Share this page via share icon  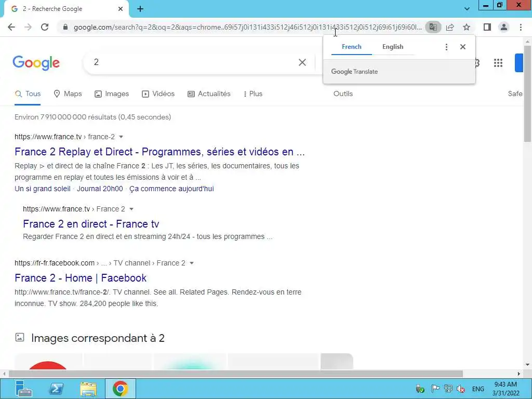(450, 27)
